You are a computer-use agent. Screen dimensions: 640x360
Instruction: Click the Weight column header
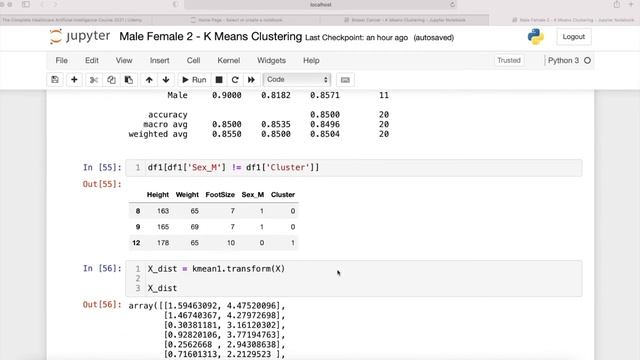tap(187, 195)
